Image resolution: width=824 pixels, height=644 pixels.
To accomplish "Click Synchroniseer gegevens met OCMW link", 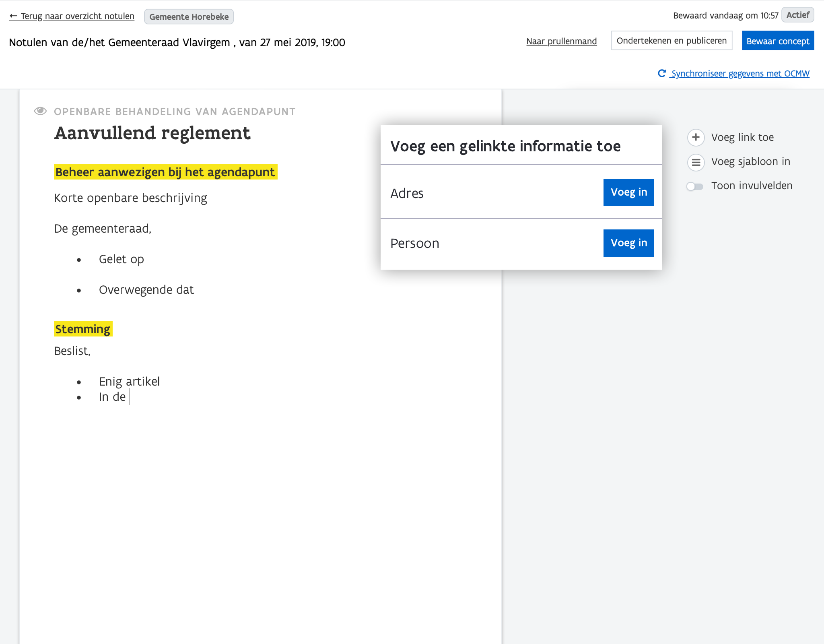I will tap(740, 74).
